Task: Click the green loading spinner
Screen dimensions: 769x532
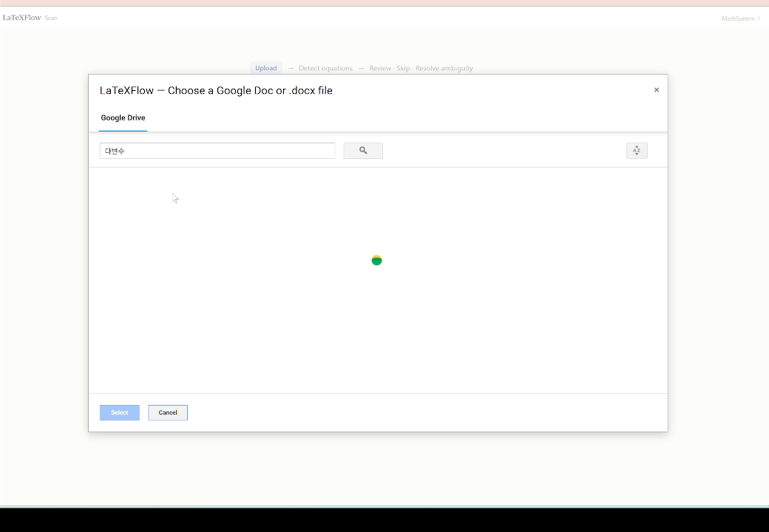Action: coord(376,260)
